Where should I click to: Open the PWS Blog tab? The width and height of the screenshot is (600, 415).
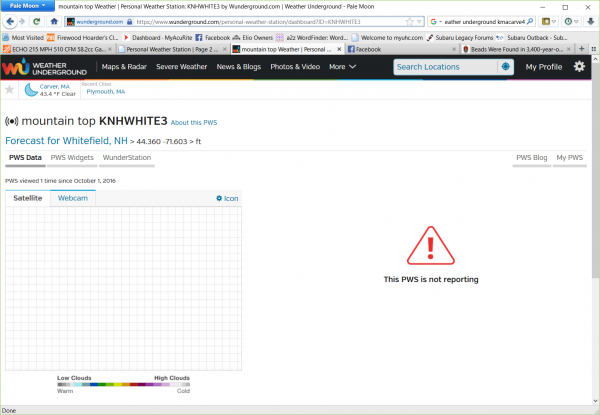point(532,158)
